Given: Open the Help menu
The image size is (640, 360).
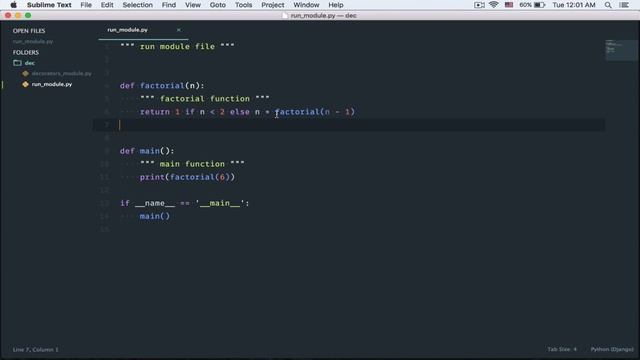Looking at the screenshot, I should tap(336, 5).
